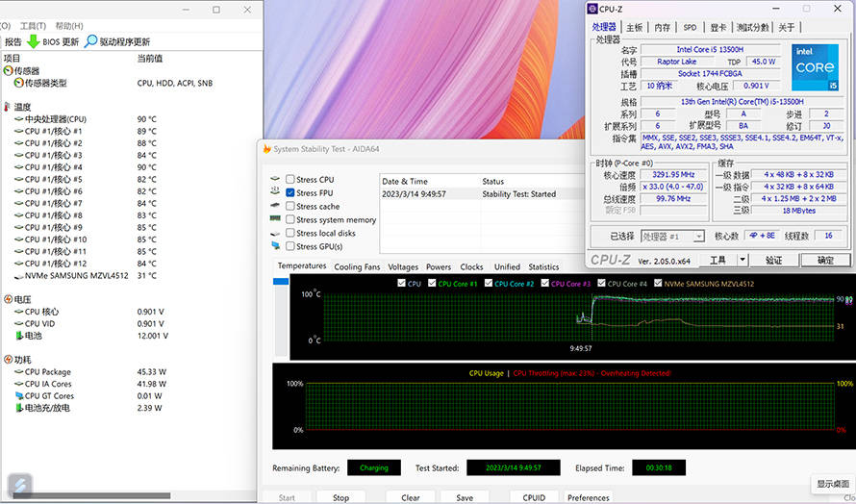Click the battery charge/discharge row icon
This screenshot has height=504, width=856.
(19, 408)
